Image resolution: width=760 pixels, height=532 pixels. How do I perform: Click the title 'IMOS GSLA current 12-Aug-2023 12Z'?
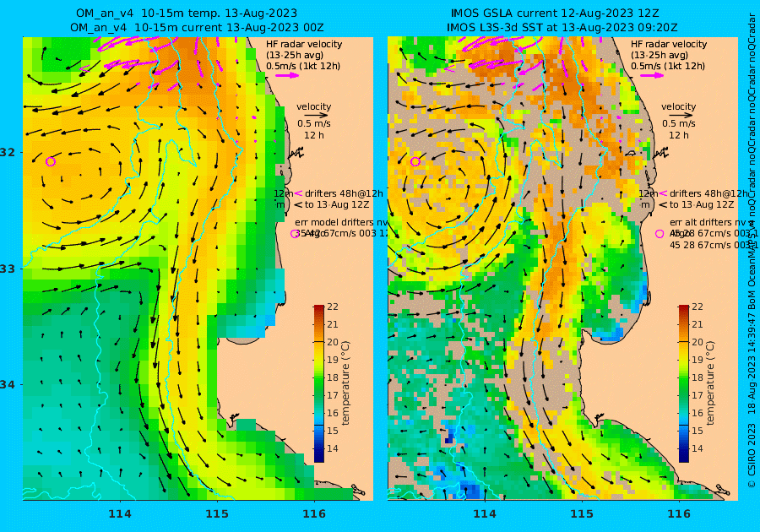555,13
